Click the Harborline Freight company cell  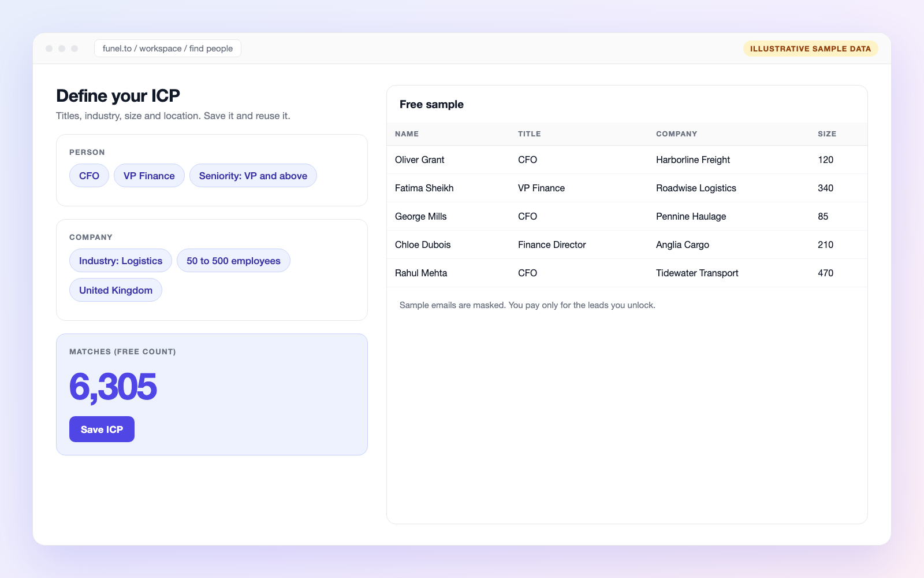pos(693,160)
